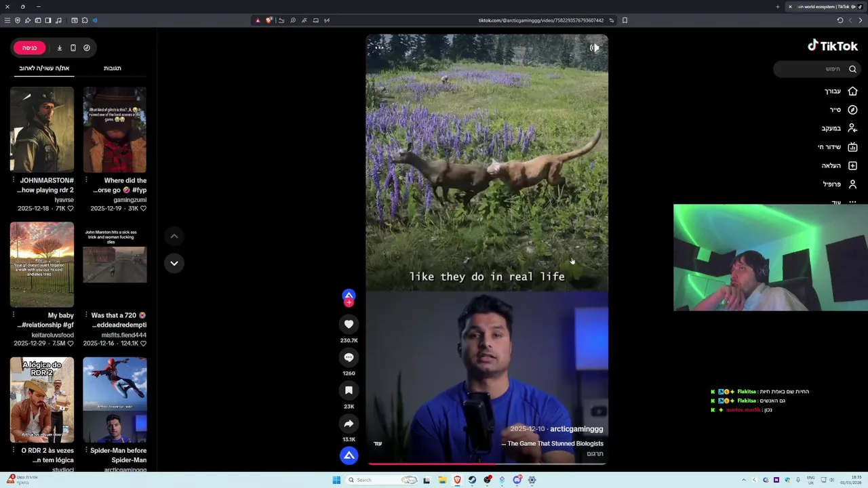Open the סייר Explore sidebar item

click(844, 110)
